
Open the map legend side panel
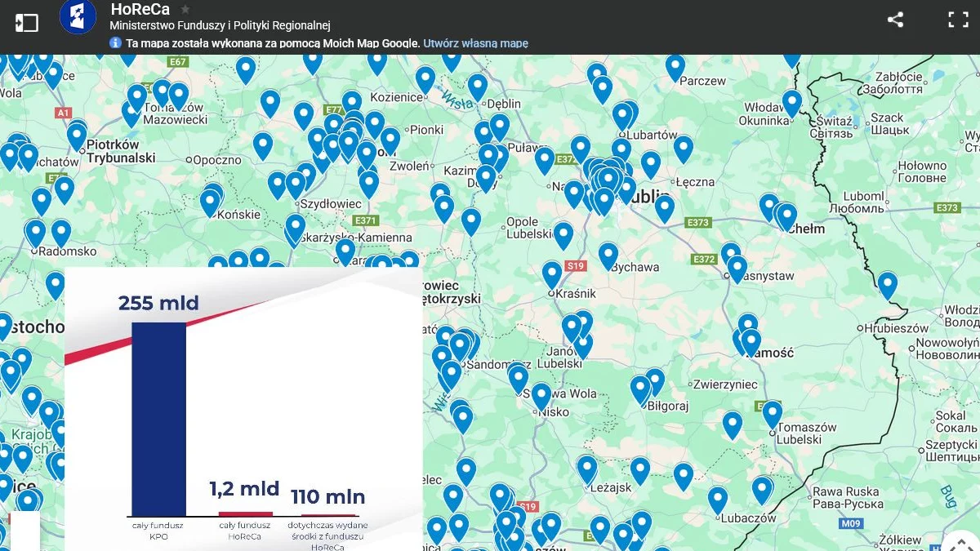point(27,22)
